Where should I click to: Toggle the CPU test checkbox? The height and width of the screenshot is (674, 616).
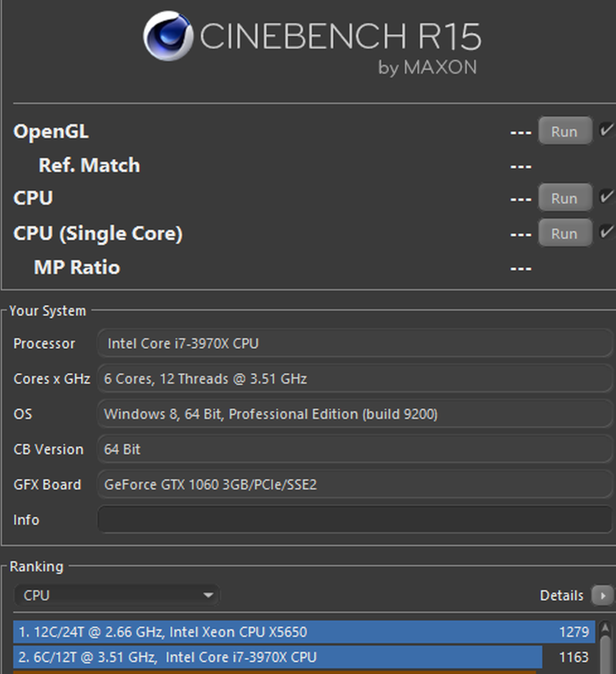[x=607, y=197]
